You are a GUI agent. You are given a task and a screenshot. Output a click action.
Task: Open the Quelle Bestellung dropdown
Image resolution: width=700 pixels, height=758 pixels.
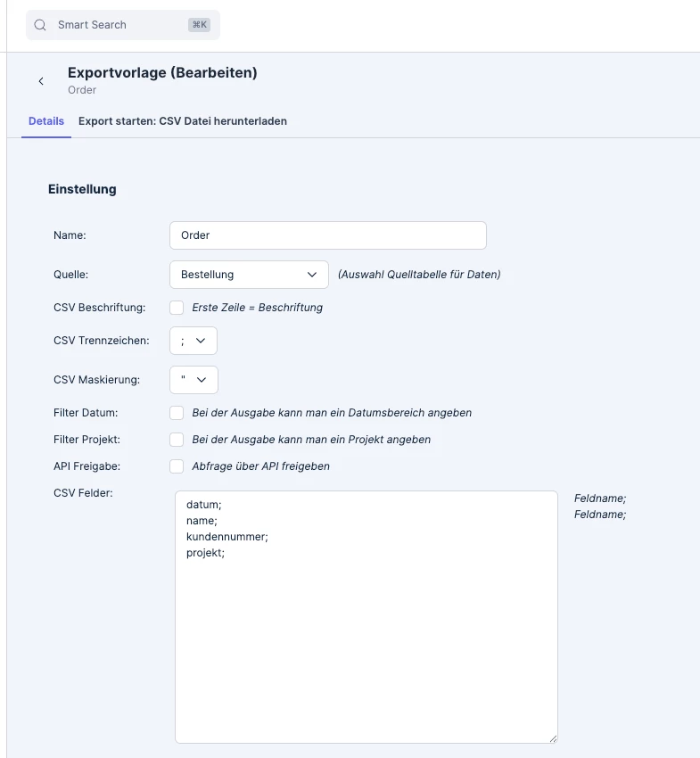tap(249, 275)
